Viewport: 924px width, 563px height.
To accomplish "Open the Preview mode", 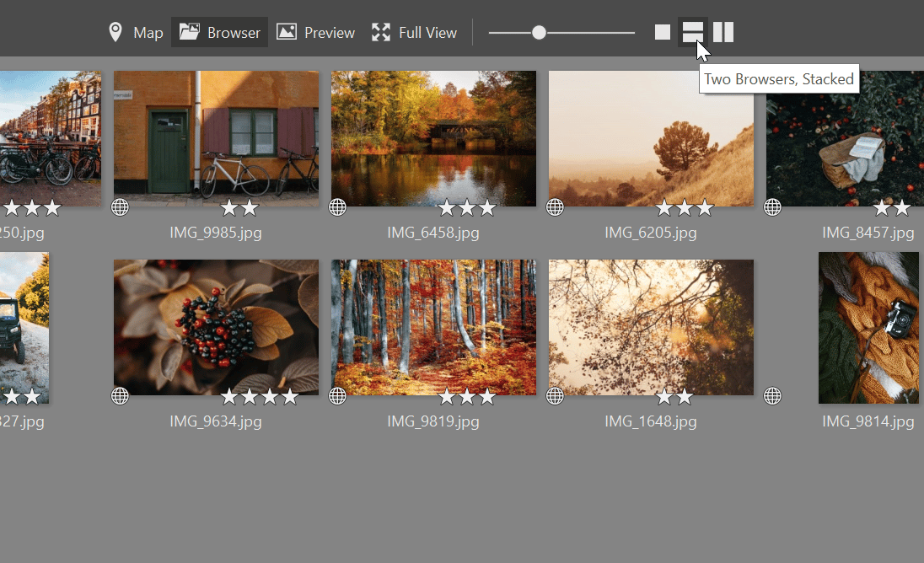I will pos(316,32).
